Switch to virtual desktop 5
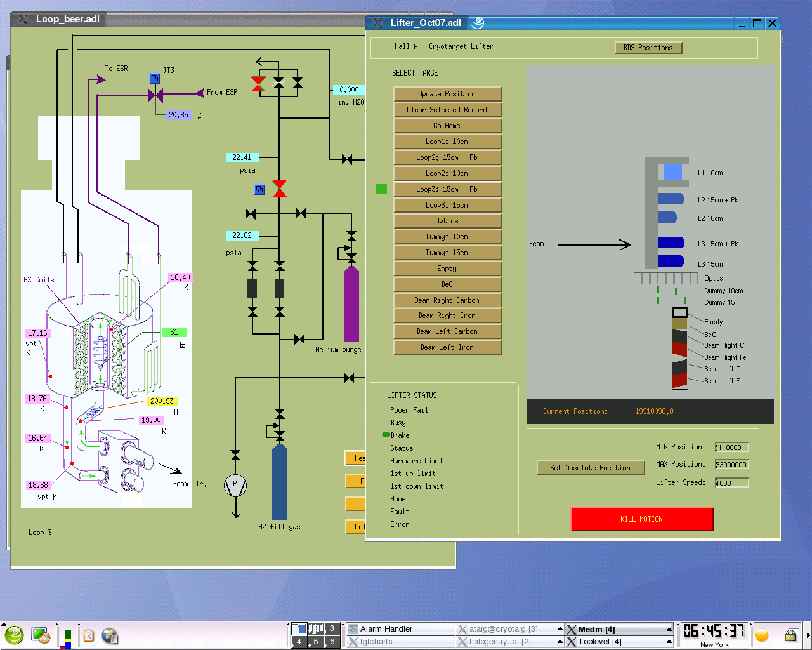This screenshot has width=812, height=650. click(x=315, y=642)
